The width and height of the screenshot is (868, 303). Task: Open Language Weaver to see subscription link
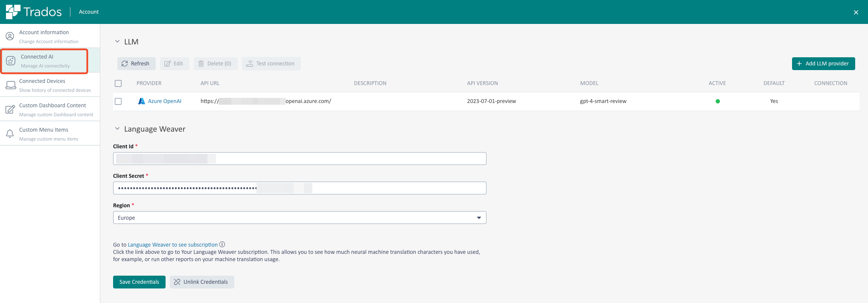[x=172, y=245]
